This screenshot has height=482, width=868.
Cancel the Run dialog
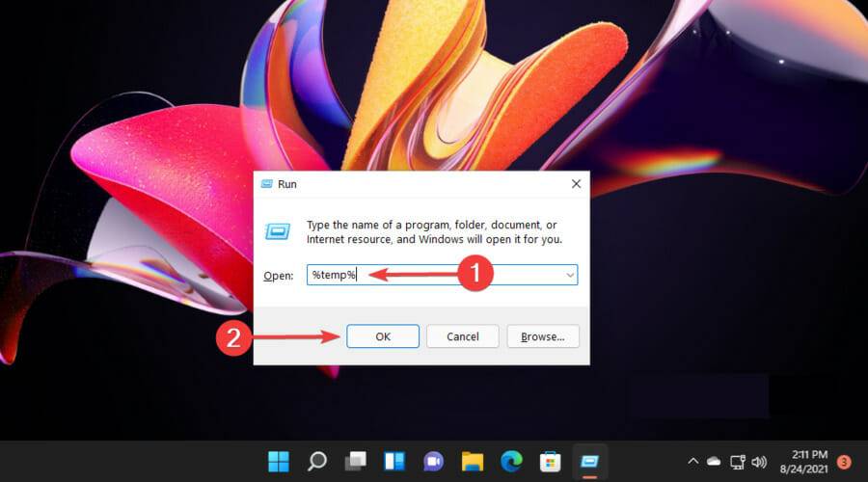pyautogui.click(x=462, y=336)
